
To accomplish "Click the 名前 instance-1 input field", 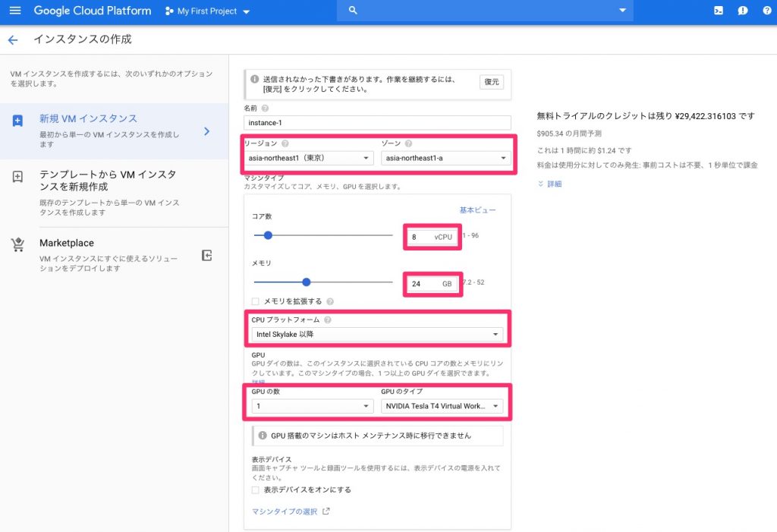I will tap(377, 122).
